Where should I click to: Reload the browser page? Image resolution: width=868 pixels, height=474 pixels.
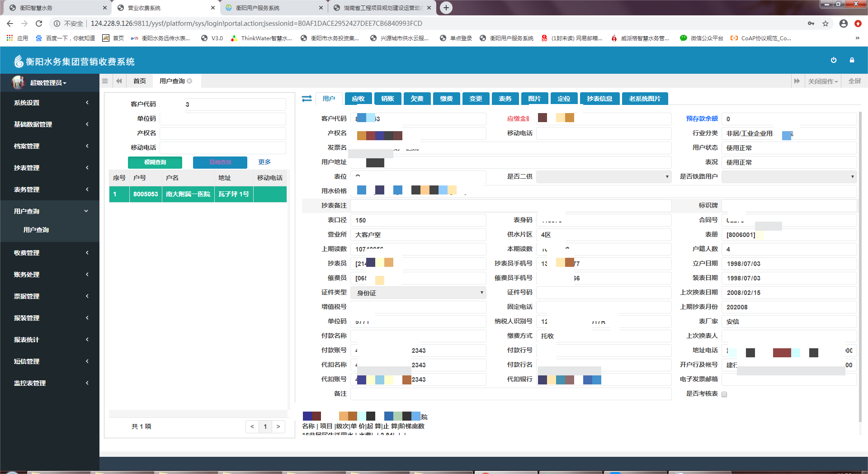(x=39, y=24)
